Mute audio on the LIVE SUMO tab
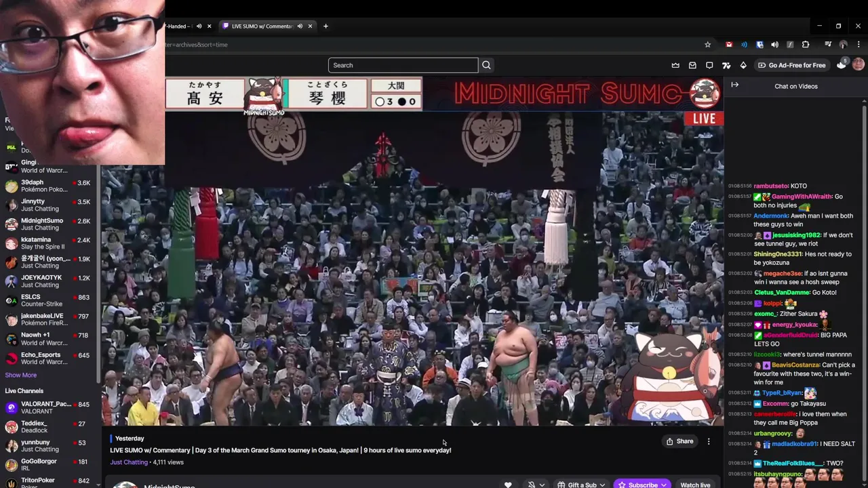This screenshot has width=868, height=488. (x=300, y=26)
